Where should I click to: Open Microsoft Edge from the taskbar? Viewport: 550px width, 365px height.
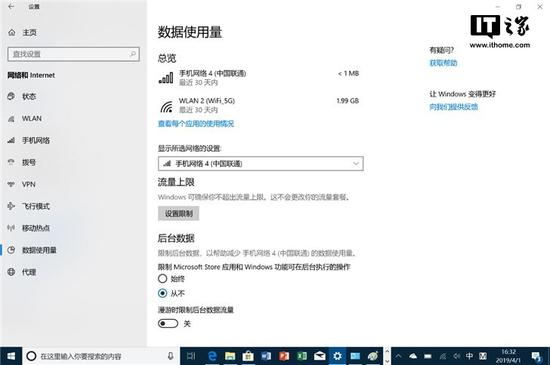click(x=212, y=356)
